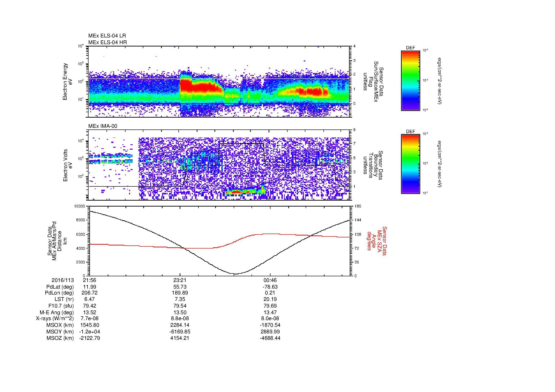Click the 'X-rays (W/m**2)' row label
Viewport: 555px width, 392px height.
pos(55,318)
